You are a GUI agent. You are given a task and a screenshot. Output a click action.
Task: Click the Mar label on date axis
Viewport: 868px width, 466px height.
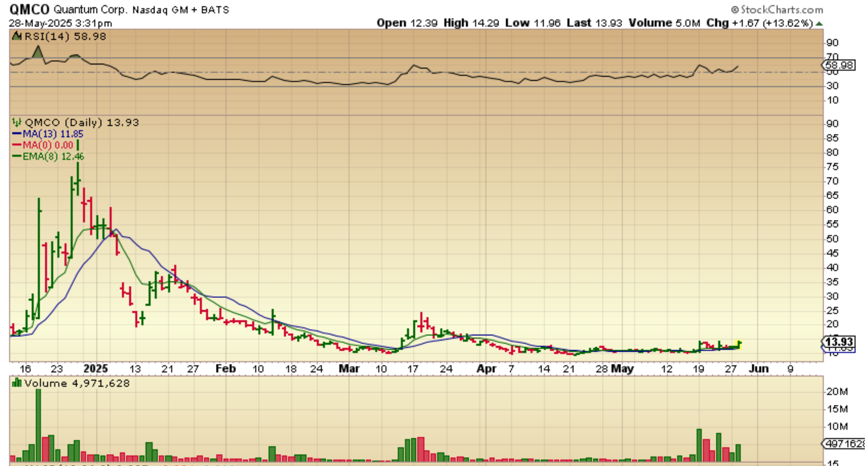[x=349, y=369]
